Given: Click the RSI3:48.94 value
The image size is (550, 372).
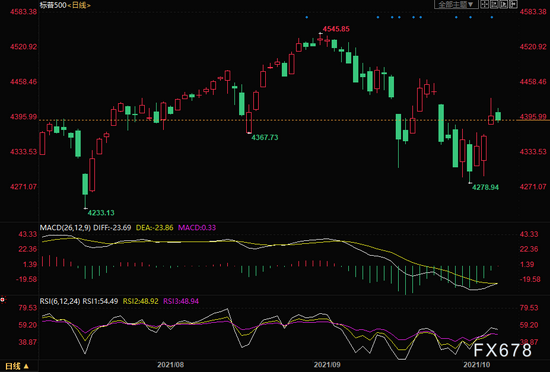Looking at the screenshot, I should coord(181,301).
